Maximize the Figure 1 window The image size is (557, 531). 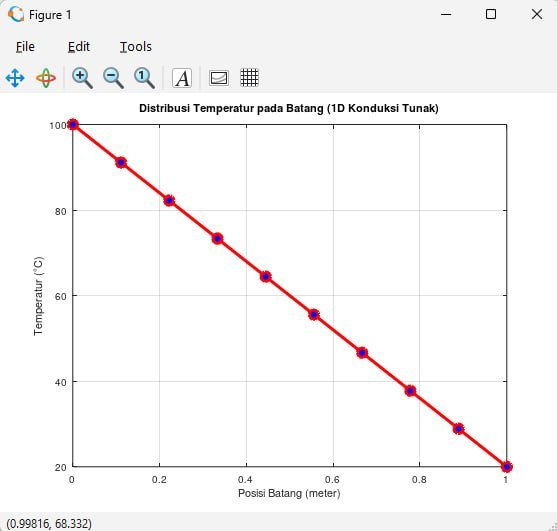point(491,14)
